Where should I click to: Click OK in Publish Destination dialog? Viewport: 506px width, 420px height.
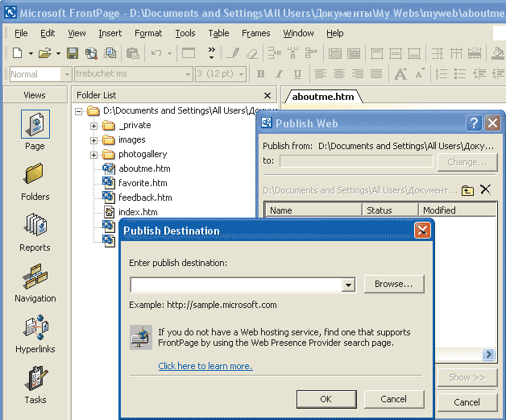click(326, 399)
